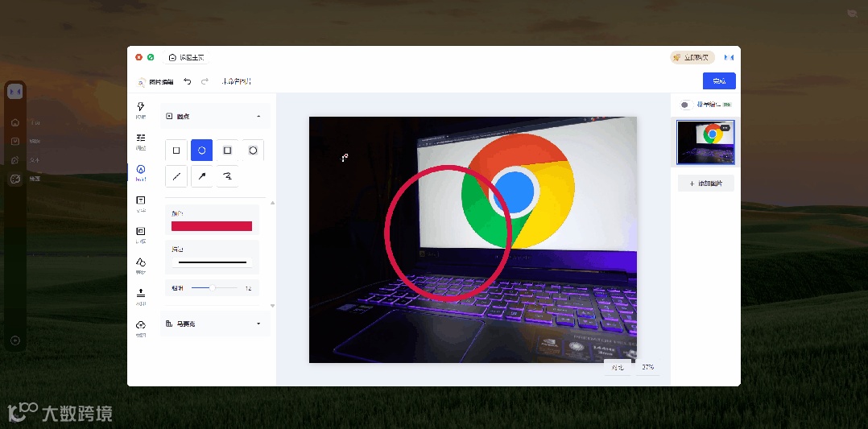The width and height of the screenshot is (868, 429).
Task: Expand the 马赛克 mosaic section
Action: 215,324
